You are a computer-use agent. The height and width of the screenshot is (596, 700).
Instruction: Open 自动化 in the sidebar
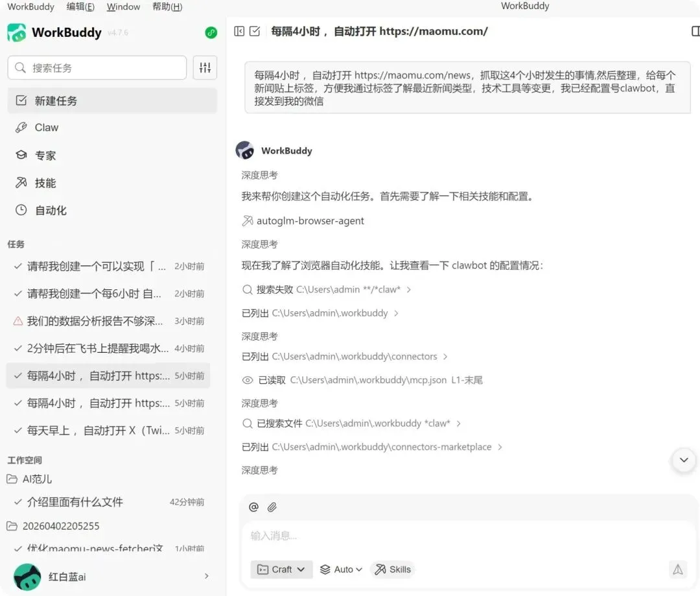(112, 210)
